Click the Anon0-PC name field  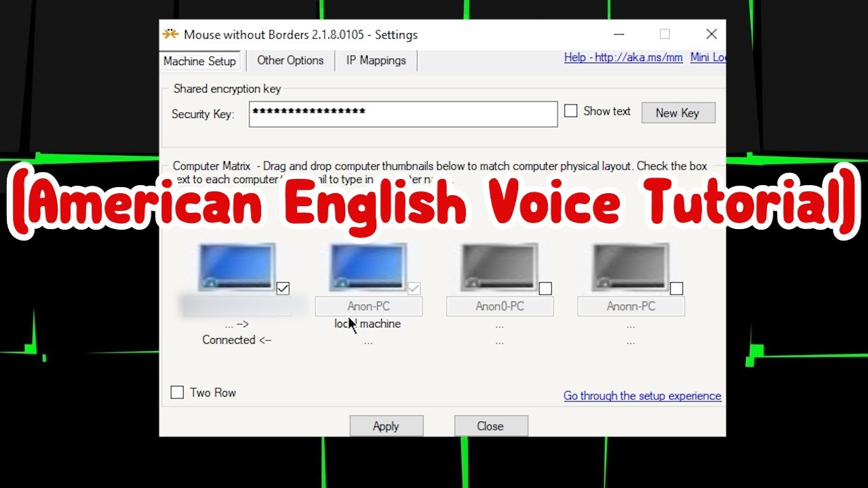click(500, 306)
